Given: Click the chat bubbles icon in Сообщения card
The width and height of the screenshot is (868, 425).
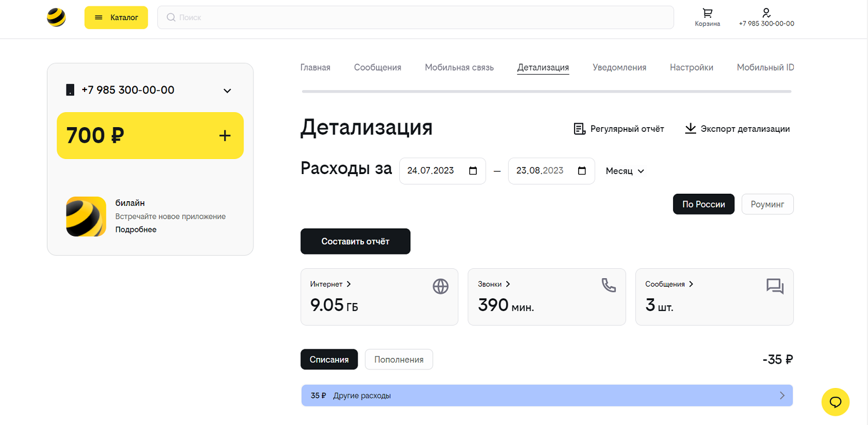Looking at the screenshot, I should [775, 286].
